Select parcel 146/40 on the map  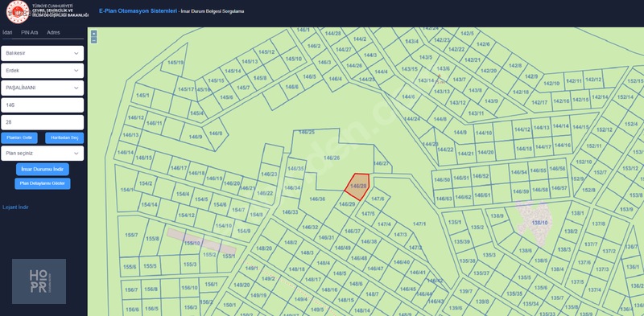point(401,262)
